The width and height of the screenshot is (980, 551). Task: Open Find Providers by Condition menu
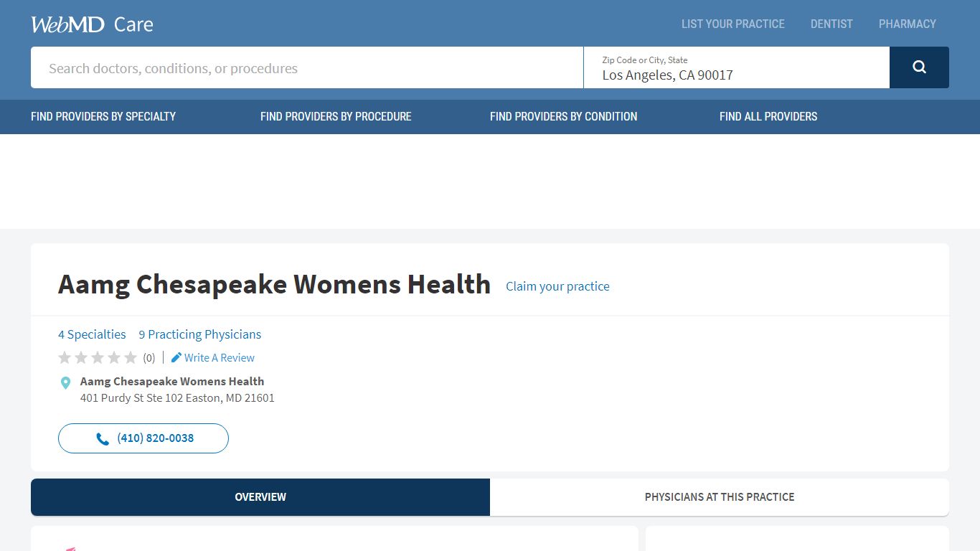tap(563, 116)
